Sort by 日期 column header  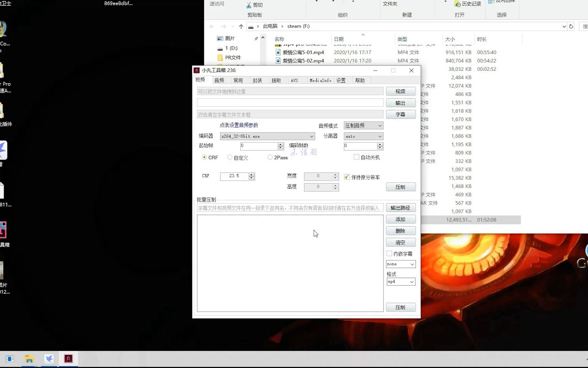tap(339, 39)
